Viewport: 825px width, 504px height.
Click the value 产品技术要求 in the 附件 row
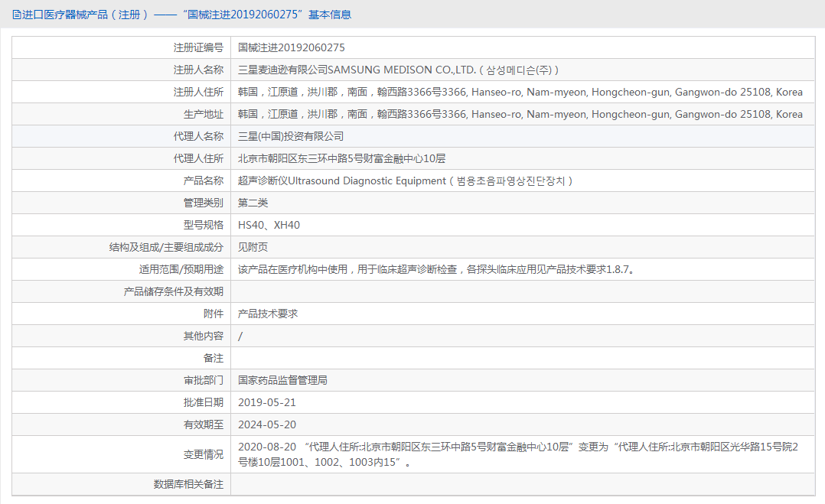tap(268, 314)
